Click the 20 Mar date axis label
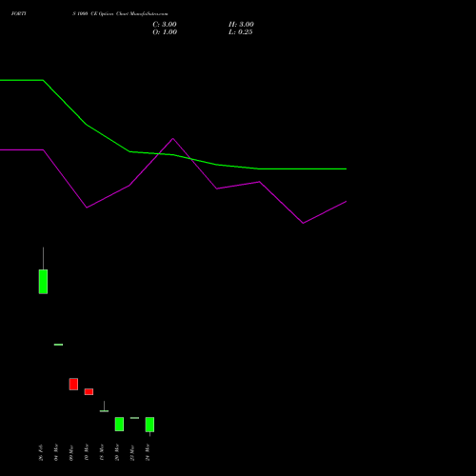476x476 pixels. (x=117, y=453)
